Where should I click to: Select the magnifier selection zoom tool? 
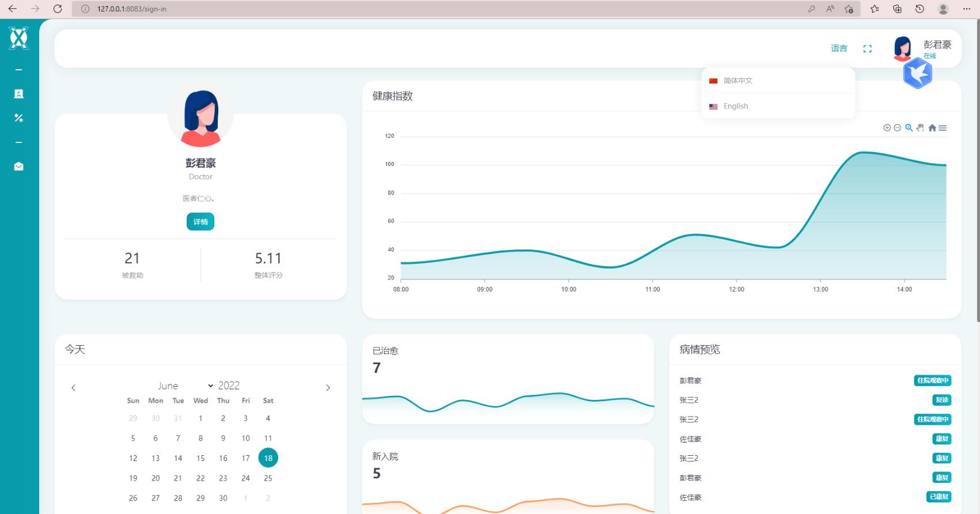909,128
